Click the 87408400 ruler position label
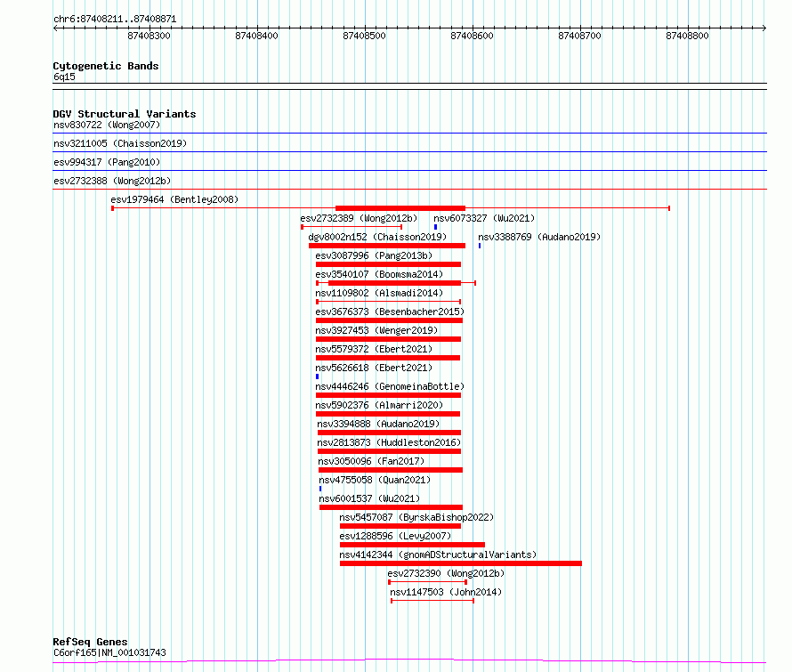This screenshot has width=792, height=672. pos(256,36)
